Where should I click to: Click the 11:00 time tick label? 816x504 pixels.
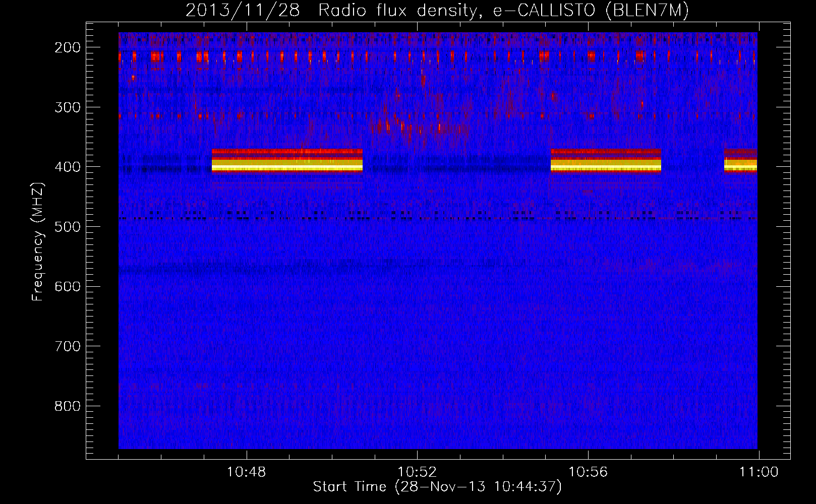pyautogui.click(x=759, y=472)
